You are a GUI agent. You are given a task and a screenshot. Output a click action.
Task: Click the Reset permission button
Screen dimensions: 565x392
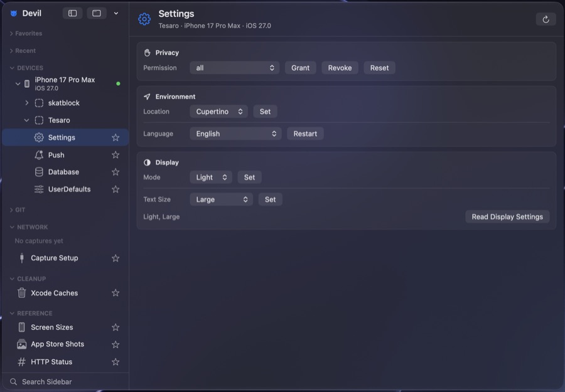(379, 68)
